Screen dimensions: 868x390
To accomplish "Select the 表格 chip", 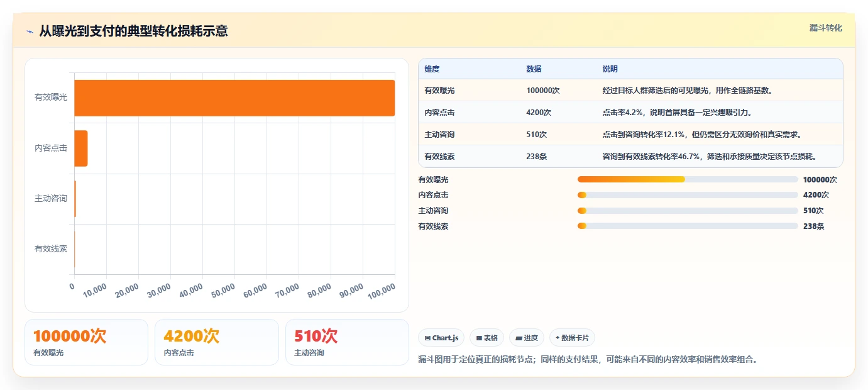I will click(486, 338).
